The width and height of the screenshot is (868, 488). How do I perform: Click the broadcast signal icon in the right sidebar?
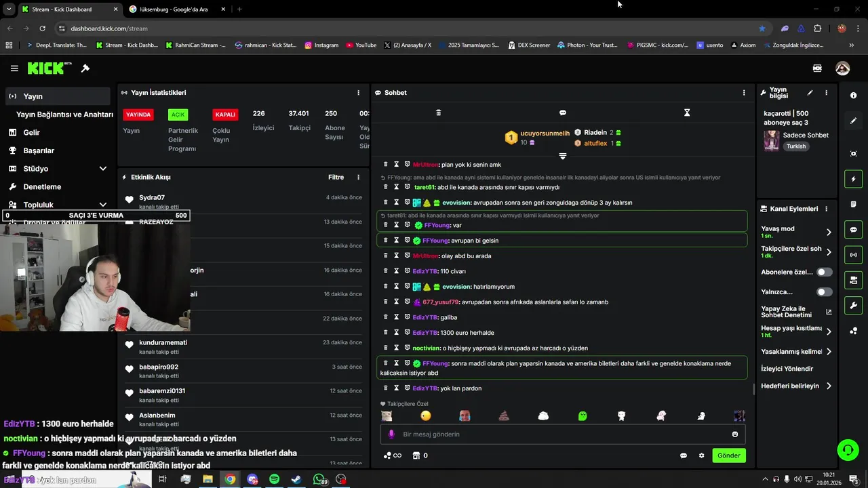[x=854, y=255]
